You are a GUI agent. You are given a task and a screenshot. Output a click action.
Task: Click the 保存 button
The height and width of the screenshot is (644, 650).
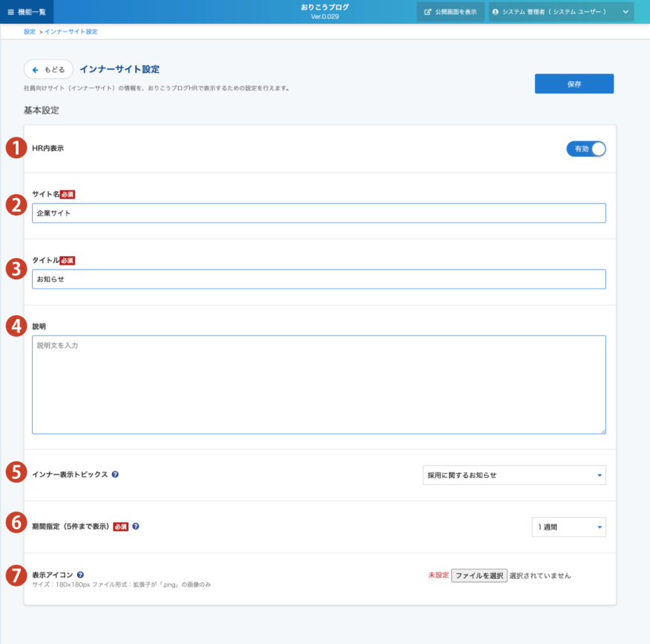[x=574, y=83]
